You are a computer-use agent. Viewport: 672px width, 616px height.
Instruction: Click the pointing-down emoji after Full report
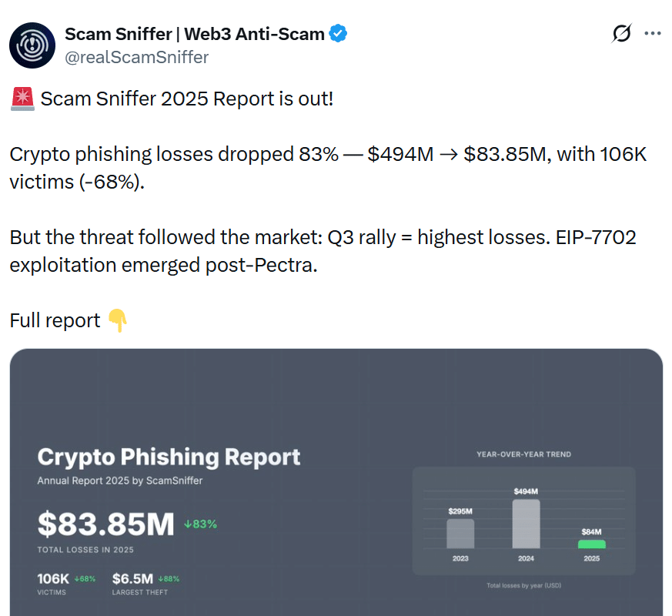(117, 321)
